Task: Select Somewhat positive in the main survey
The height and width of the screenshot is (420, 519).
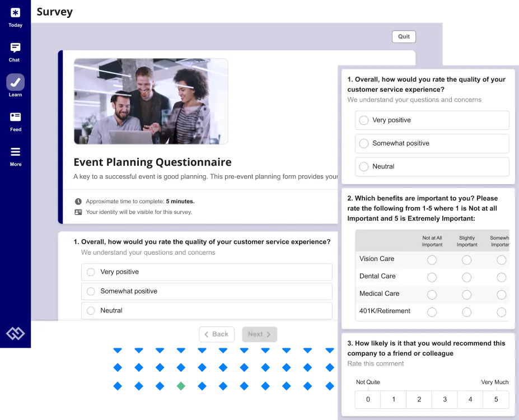Action: click(x=207, y=291)
